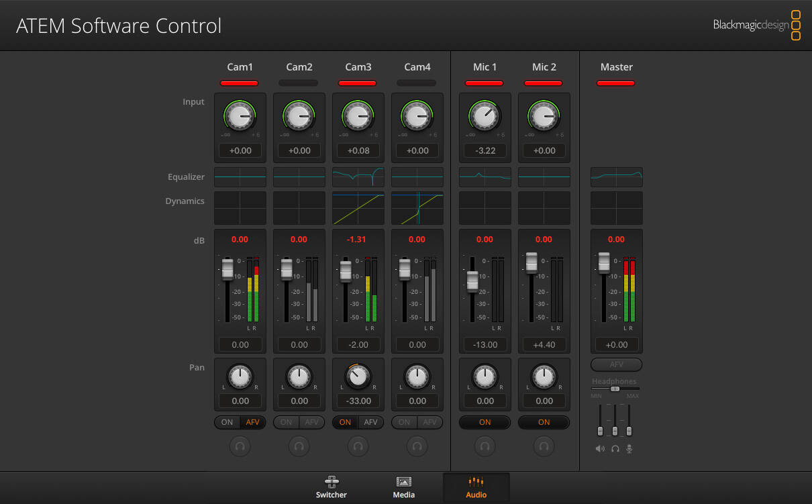This screenshot has height=504, width=812.
Task: Open the Cam3 equalizer curve
Action: click(x=358, y=177)
